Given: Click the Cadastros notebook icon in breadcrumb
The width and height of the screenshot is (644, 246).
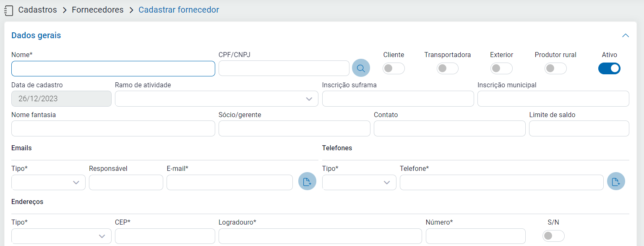Looking at the screenshot, I should click(x=8, y=10).
